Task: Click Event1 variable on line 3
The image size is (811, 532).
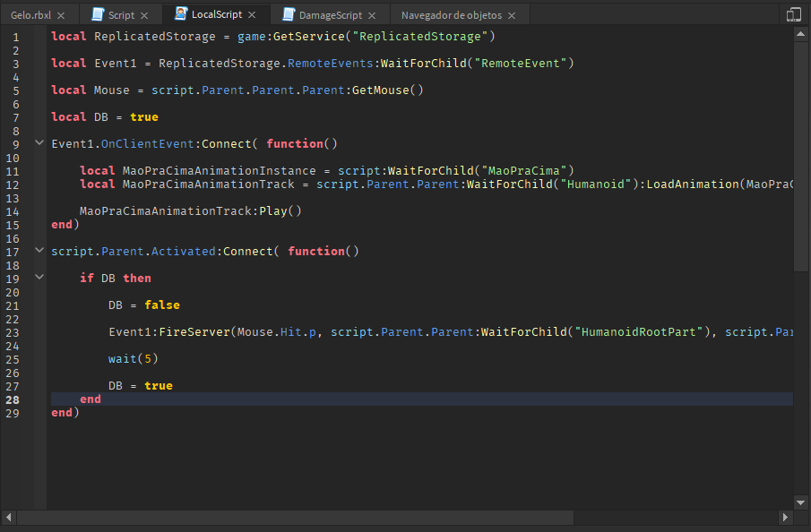Action: pos(116,63)
